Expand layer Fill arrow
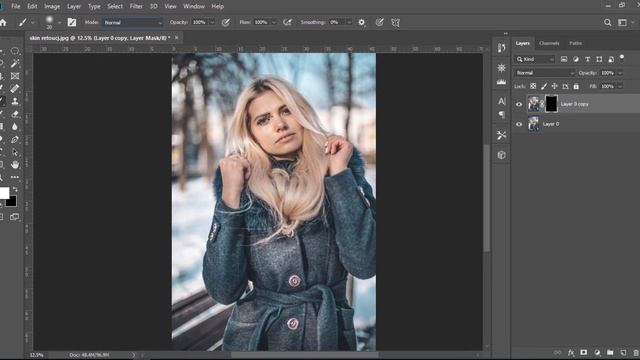640x360 pixels. (x=620, y=86)
